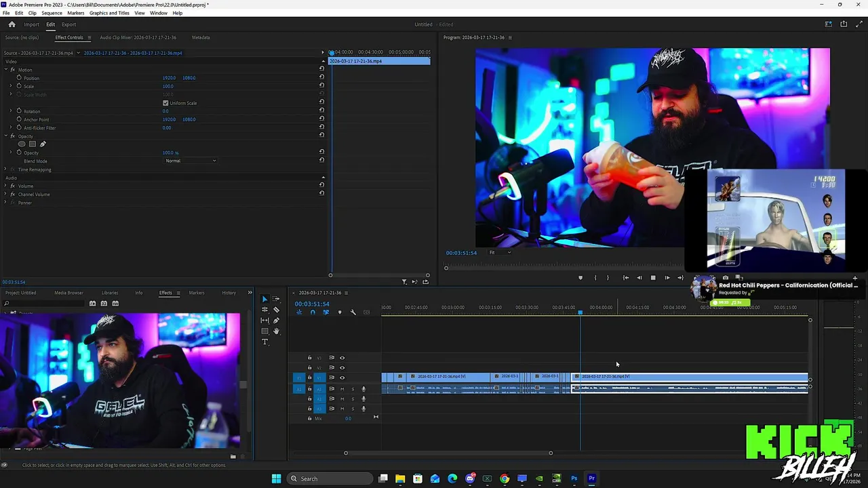
Task: Click the timeline timecode 00:03:51:54
Action: pos(312,304)
